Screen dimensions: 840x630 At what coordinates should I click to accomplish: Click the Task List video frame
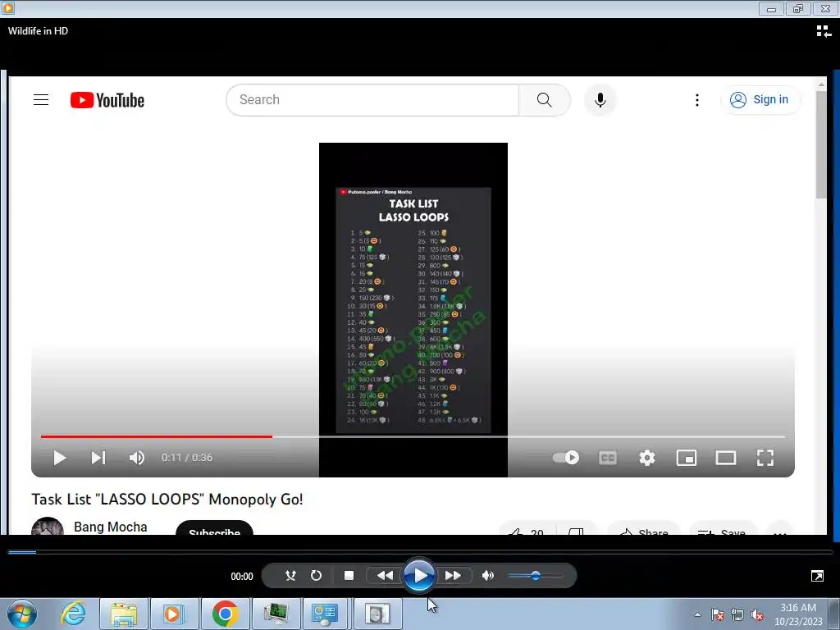coord(413,309)
